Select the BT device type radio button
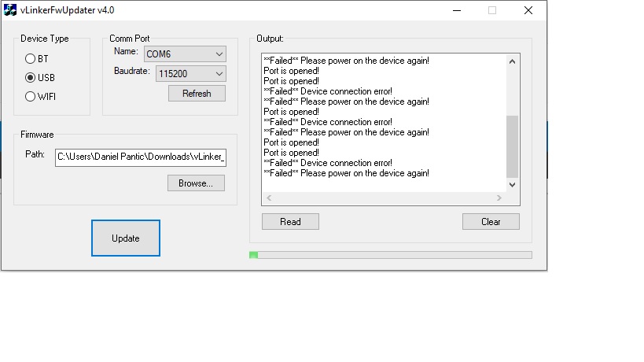The image size is (644, 362). coord(31,59)
